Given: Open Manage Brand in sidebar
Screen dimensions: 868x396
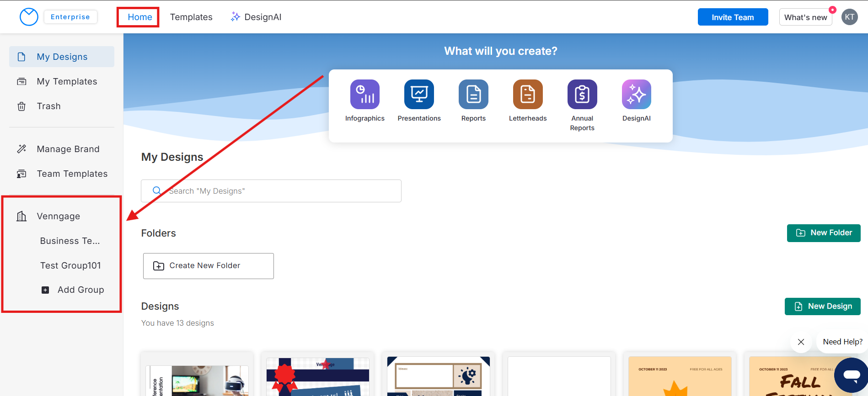Looking at the screenshot, I should pos(68,149).
